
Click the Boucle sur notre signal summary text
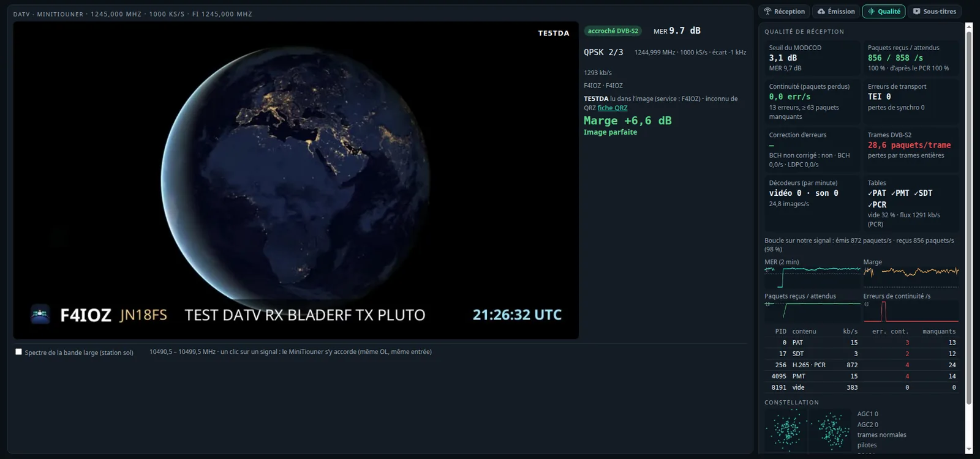(859, 245)
